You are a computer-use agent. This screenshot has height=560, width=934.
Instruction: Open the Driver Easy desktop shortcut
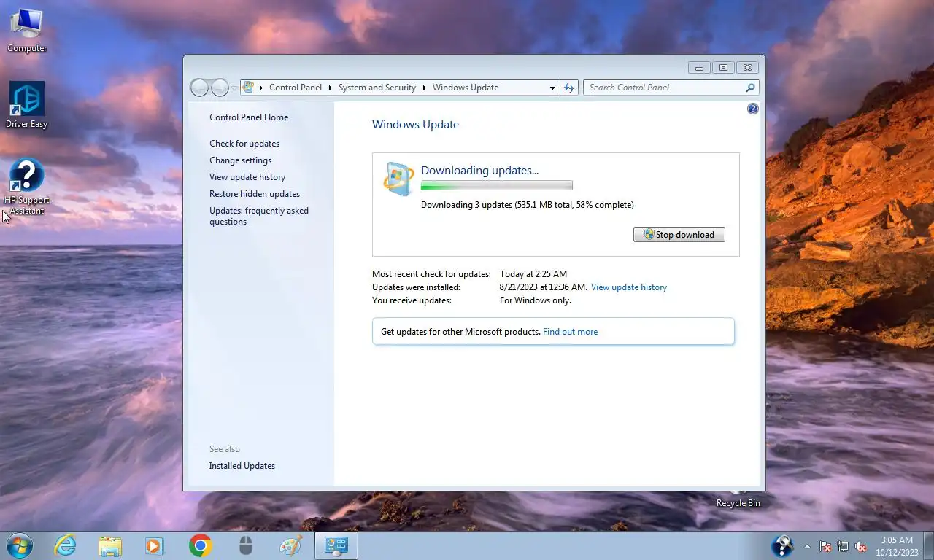point(27,105)
